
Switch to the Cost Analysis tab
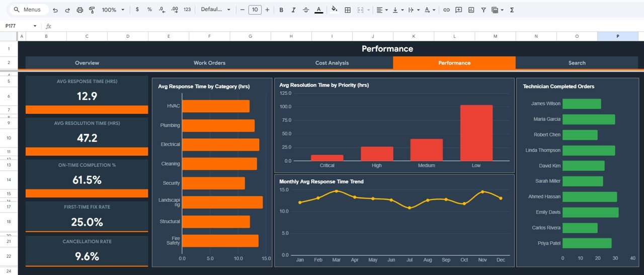332,63
